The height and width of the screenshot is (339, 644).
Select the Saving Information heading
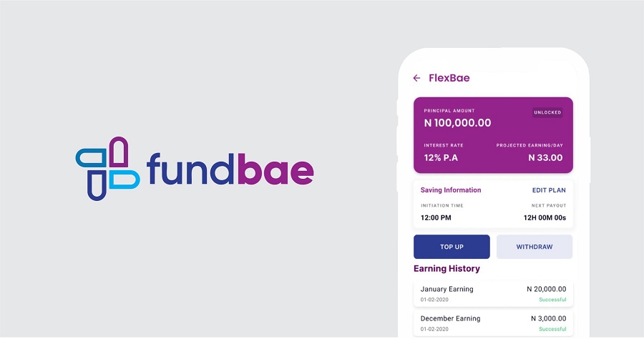(451, 190)
